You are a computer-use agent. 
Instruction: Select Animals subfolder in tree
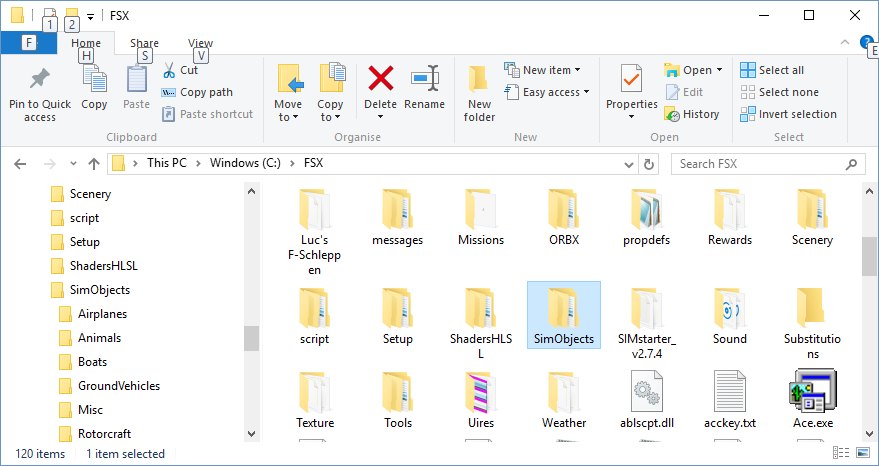[90, 338]
